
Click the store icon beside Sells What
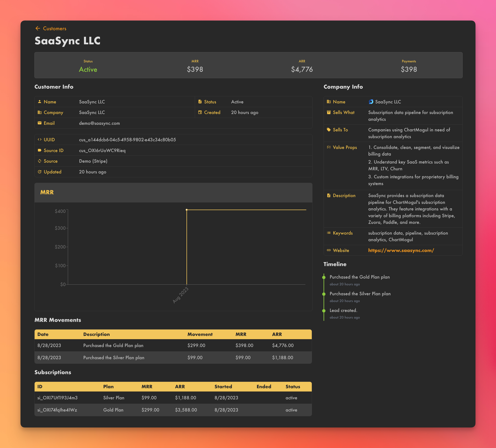(x=329, y=112)
